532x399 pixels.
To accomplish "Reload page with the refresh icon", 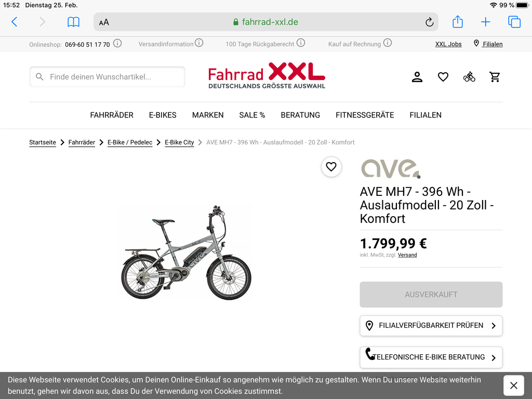I will pos(430,22).
